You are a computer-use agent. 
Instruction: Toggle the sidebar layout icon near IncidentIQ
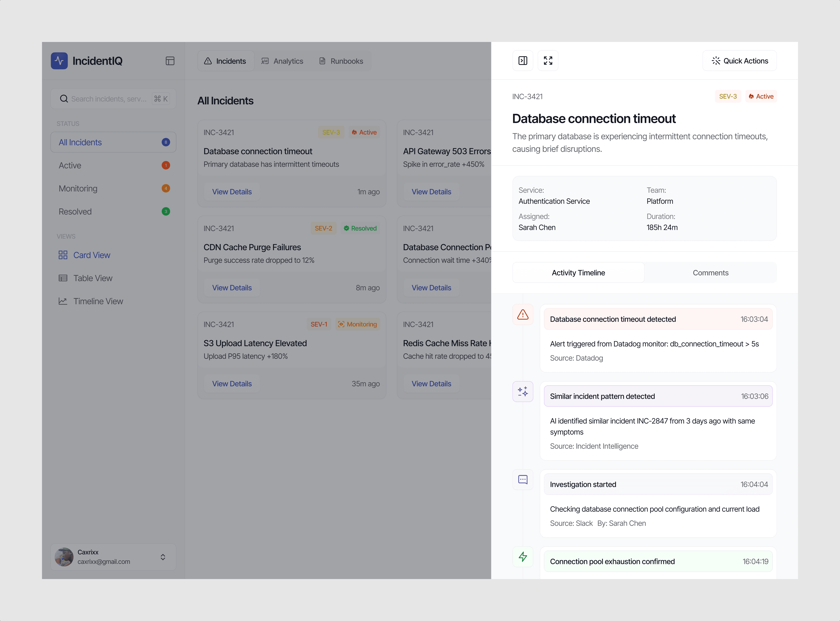(x=170, y=61)
